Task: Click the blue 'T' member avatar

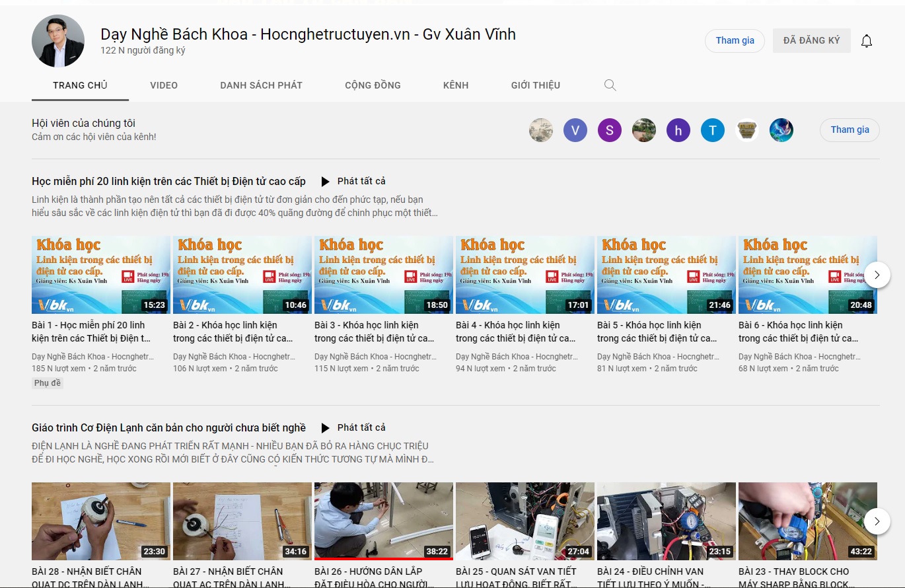Action: pos(713,130)
